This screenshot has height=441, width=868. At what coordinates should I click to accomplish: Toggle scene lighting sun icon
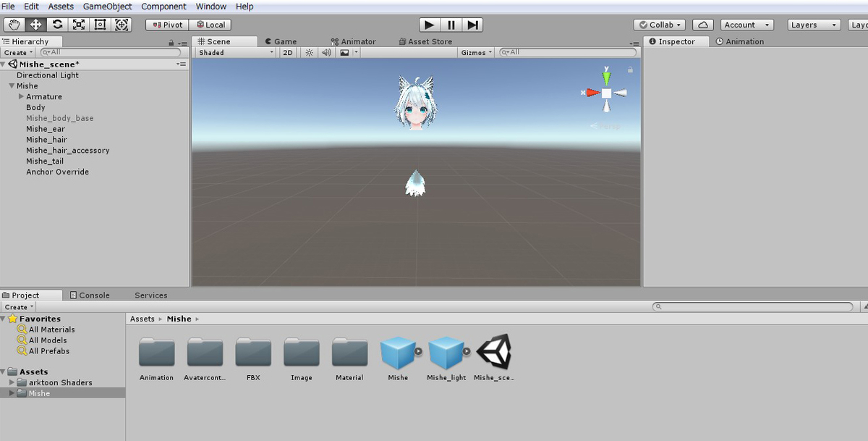[309, 53]
